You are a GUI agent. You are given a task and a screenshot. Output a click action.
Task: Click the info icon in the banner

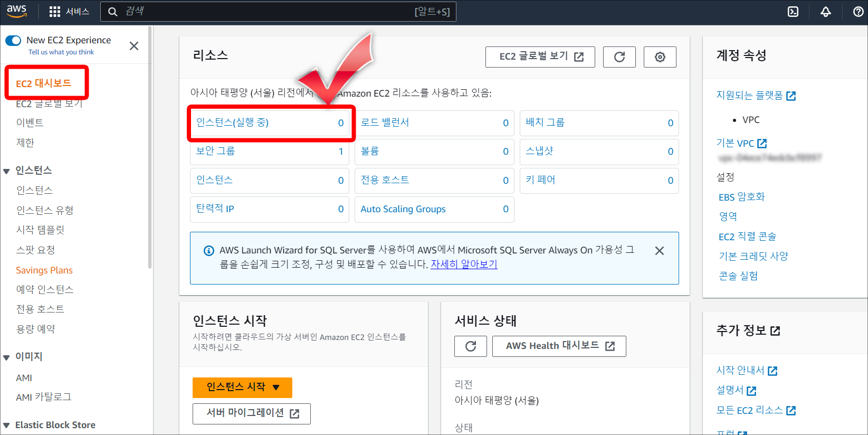[x=209, y=251]
